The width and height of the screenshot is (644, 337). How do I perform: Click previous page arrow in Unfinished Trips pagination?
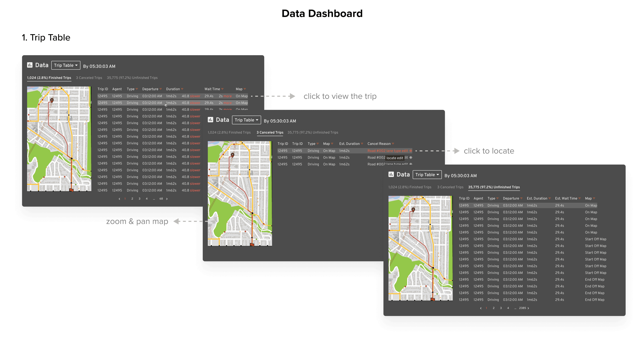tap(481, 308)
